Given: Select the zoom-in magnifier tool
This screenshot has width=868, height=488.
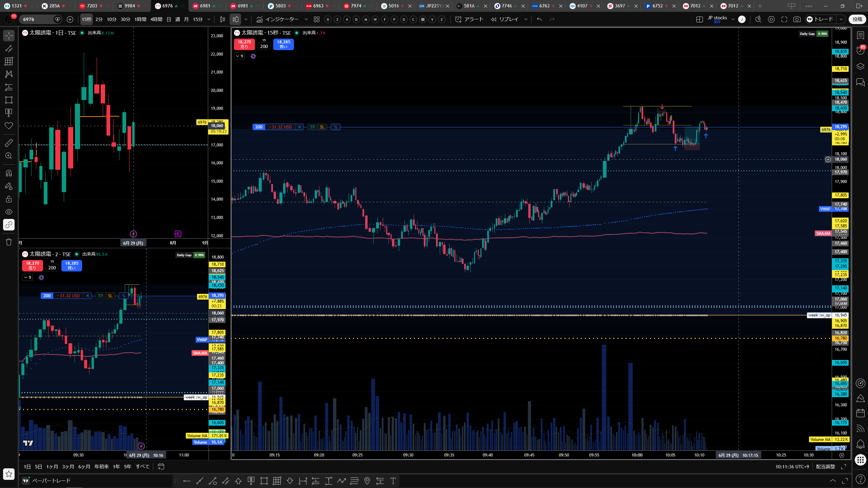Looking at the screenshot, I should [9, 156].
